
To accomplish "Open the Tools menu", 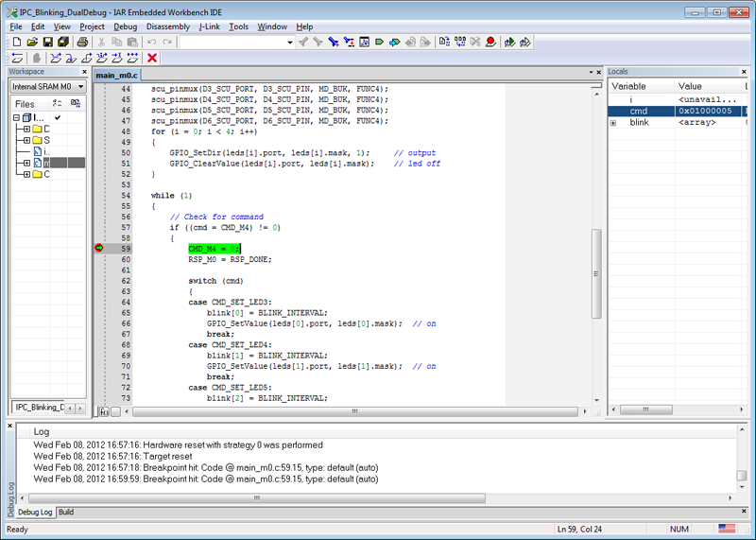I will pos(239,26).
